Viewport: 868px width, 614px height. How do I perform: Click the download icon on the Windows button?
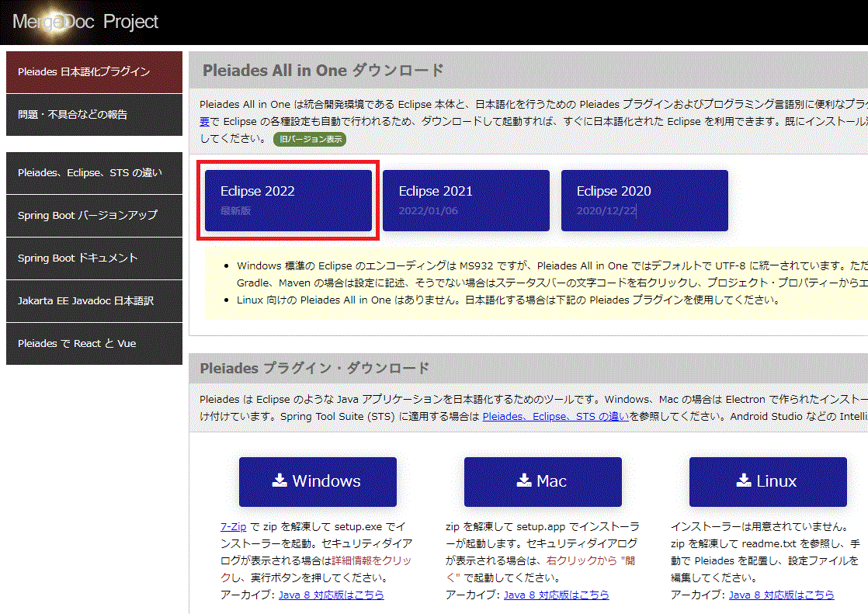pyautogui.click(x=279, y=481)
